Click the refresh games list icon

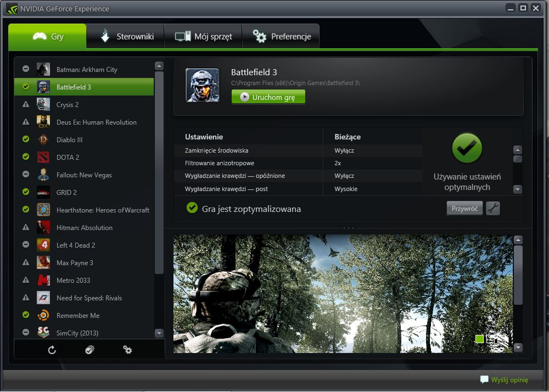(52, 350)
